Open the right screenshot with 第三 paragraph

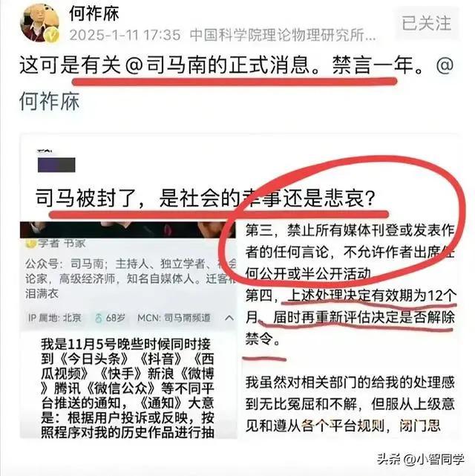pyautogui.click(x=350, y=330)
